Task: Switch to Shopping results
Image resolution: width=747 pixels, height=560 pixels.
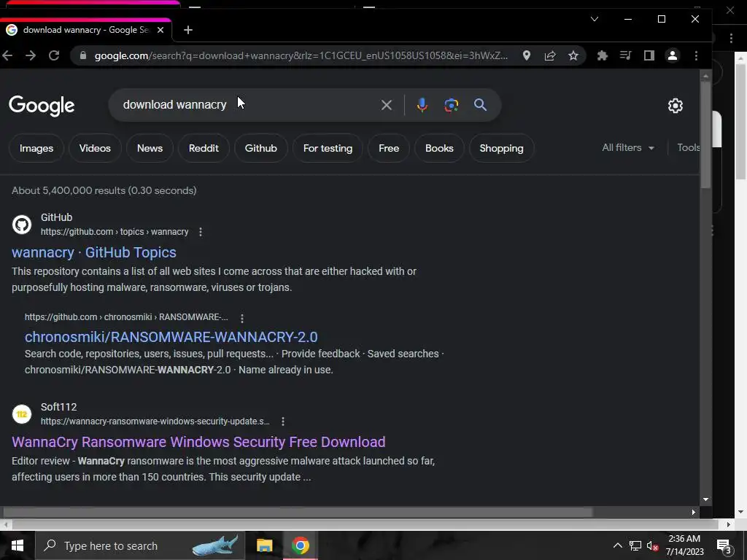Action: coord(501,148)
